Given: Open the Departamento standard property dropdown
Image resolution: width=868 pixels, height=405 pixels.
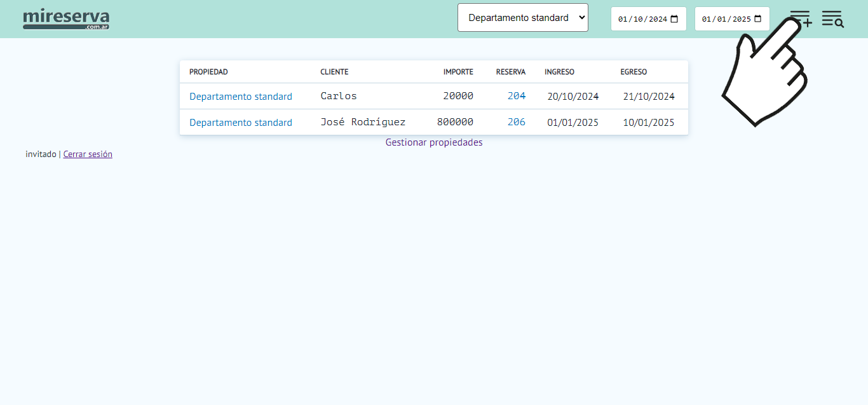Looking at the screenshot, I should click(522, 18).
